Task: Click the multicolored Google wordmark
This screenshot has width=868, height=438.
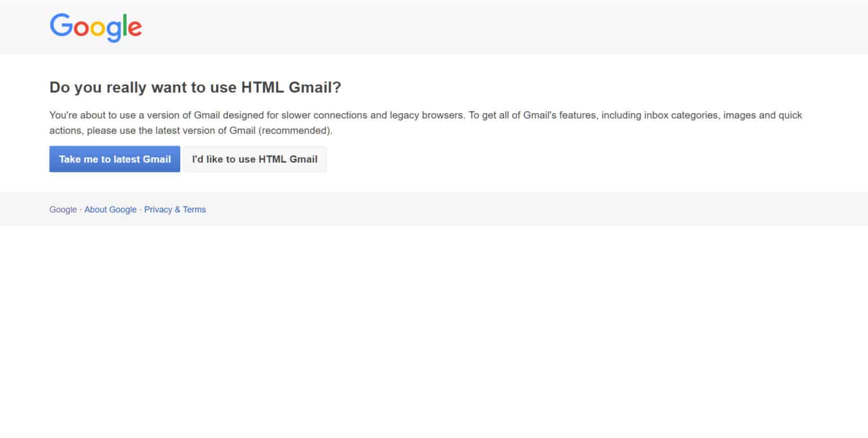Action: [x=96, y=26]
